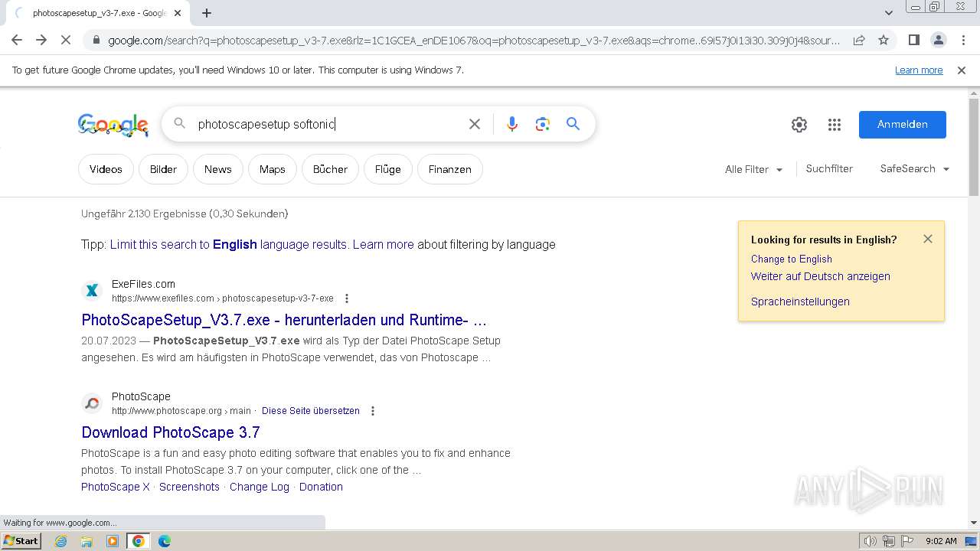Bookmark this page with the star icon

click(x=884, y=40)
